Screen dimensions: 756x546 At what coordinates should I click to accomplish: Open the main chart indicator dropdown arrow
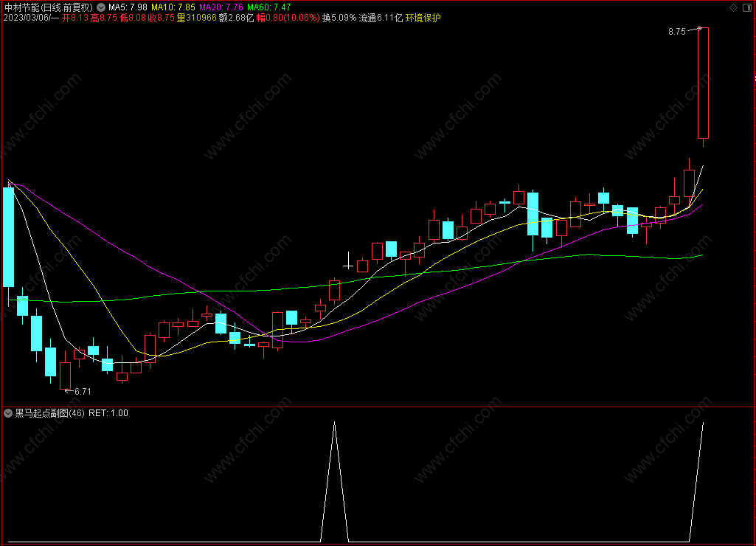101,7
